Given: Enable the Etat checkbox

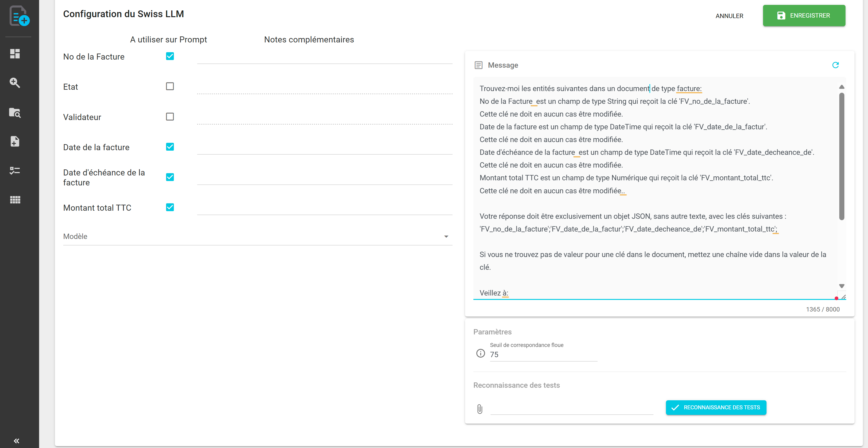Looking at the screenshot, I should pos(170,86).
